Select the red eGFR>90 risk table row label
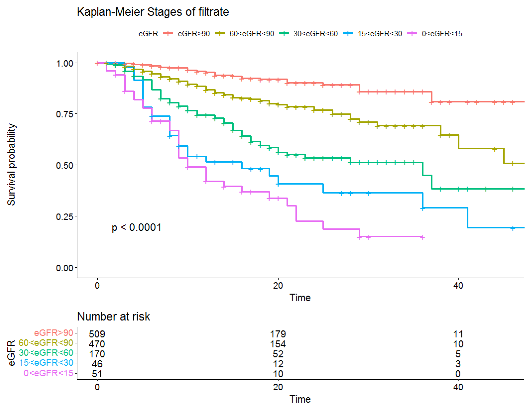 [x=54, y=333]
